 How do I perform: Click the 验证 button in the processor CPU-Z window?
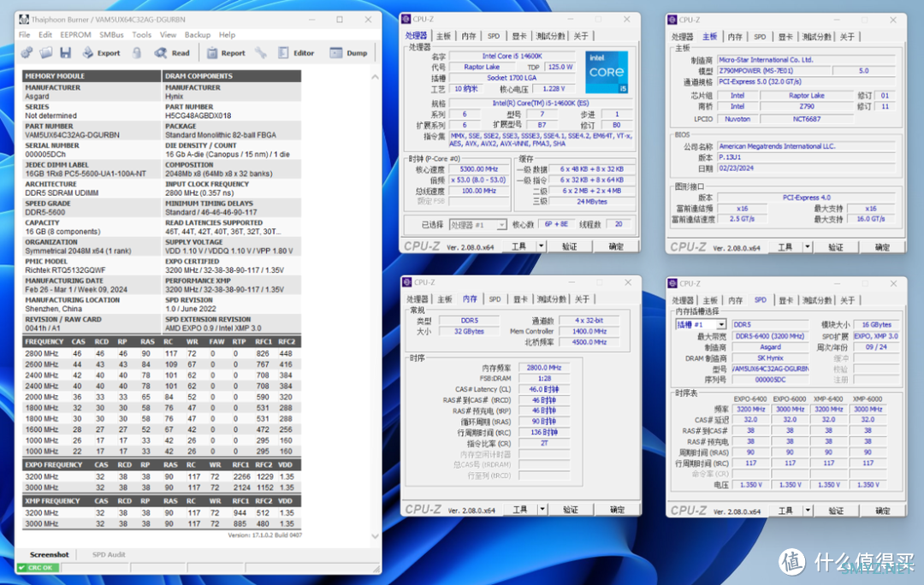(x=569, y=246)
